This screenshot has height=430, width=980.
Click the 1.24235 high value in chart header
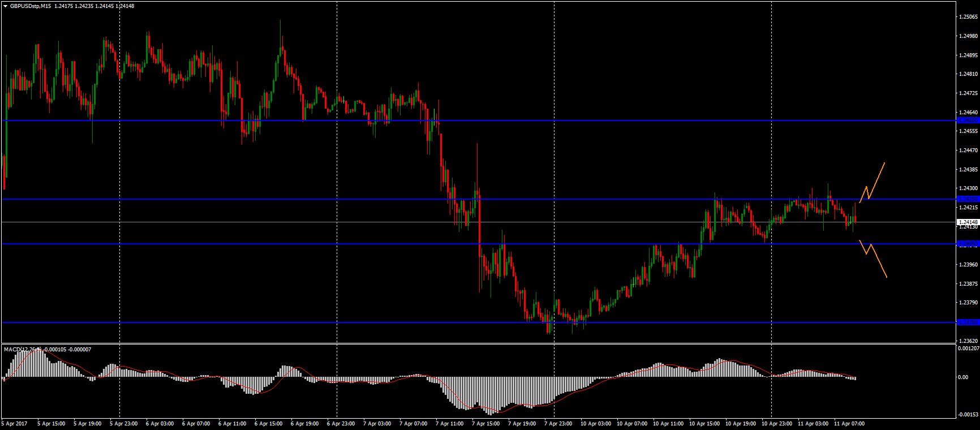(x=85, y=6)
